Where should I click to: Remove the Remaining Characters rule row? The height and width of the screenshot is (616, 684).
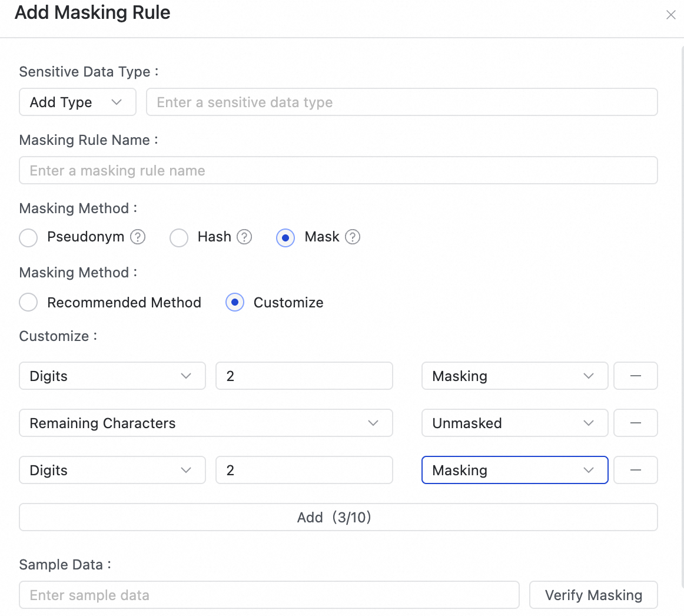coord(635,423)
